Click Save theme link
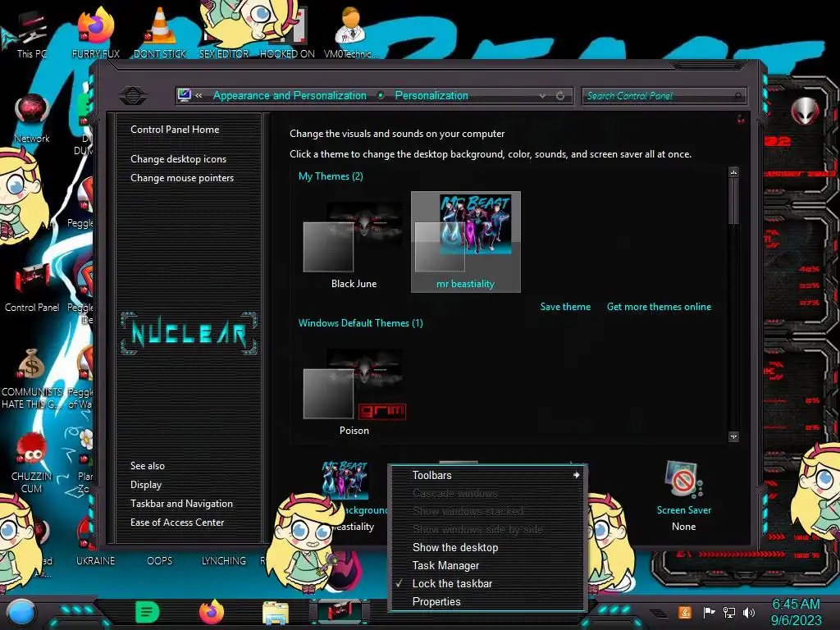The height and width of the screenshot is (630, 840). [565, 307]
